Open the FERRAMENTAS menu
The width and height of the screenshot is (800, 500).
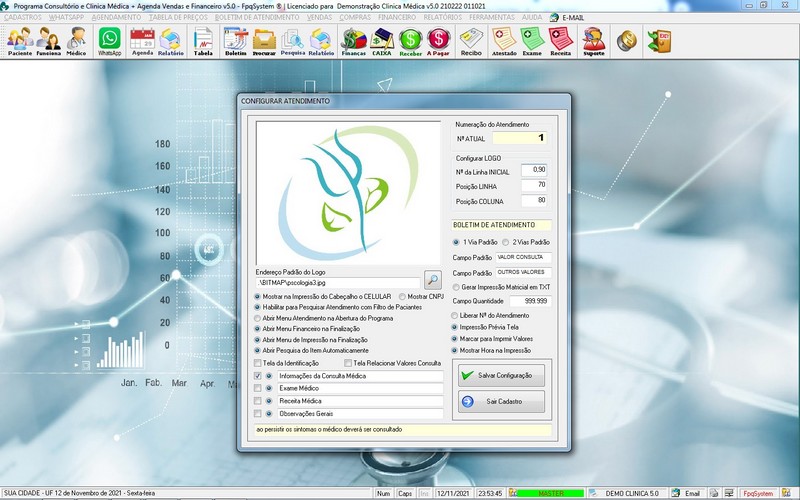[492, 17]
